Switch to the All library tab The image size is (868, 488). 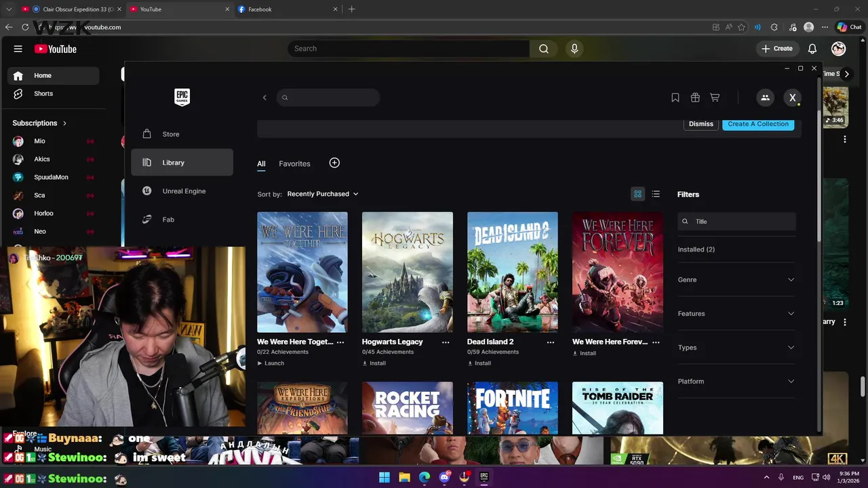[261, 163]
